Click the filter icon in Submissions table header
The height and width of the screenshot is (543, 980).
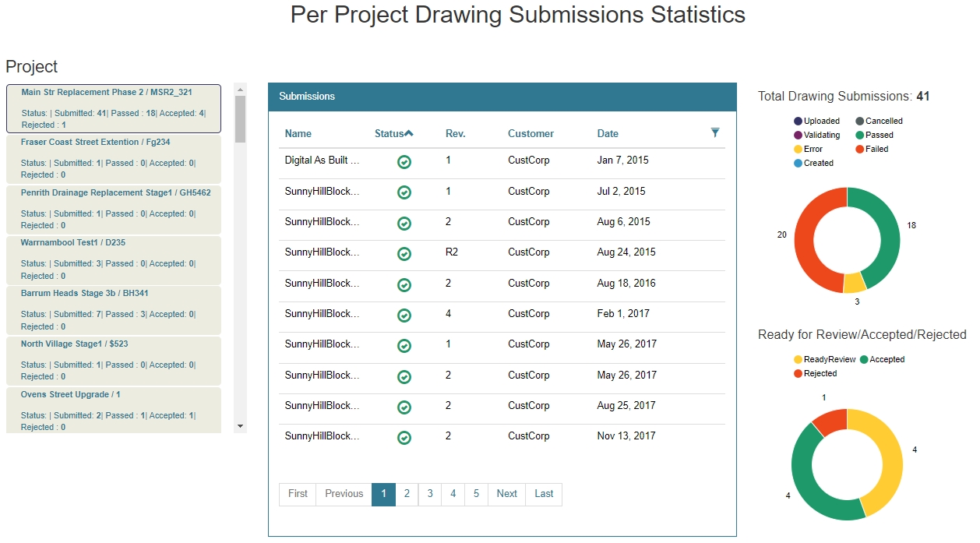tap(715, 133)
